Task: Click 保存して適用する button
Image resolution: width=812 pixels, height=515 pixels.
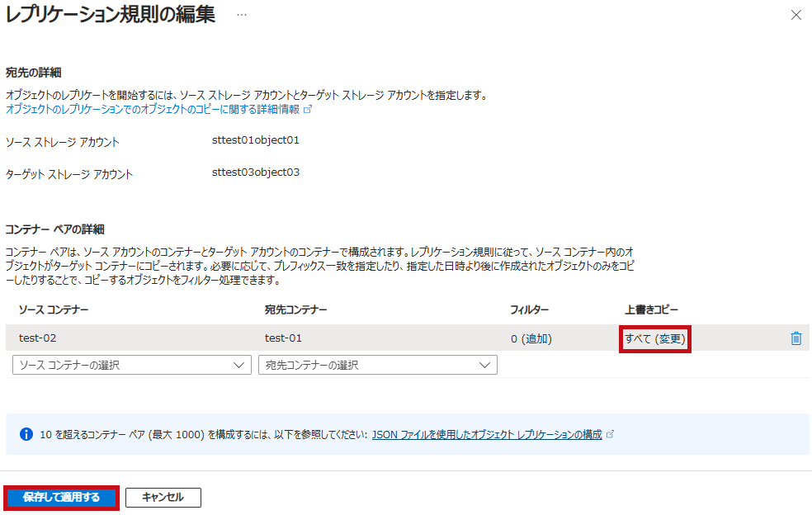Action: [62, 498]
